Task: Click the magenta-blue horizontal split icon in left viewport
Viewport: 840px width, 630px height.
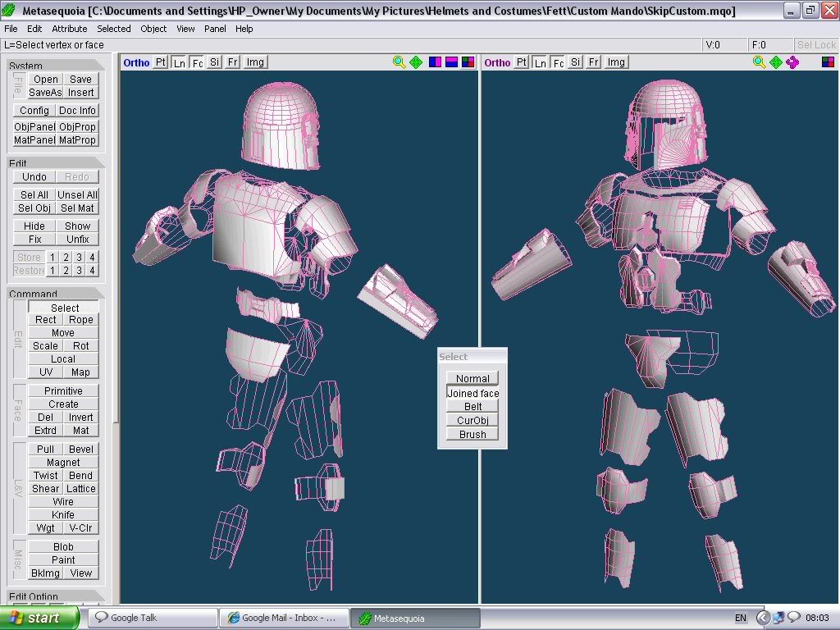Action: (x=452, y=62)
